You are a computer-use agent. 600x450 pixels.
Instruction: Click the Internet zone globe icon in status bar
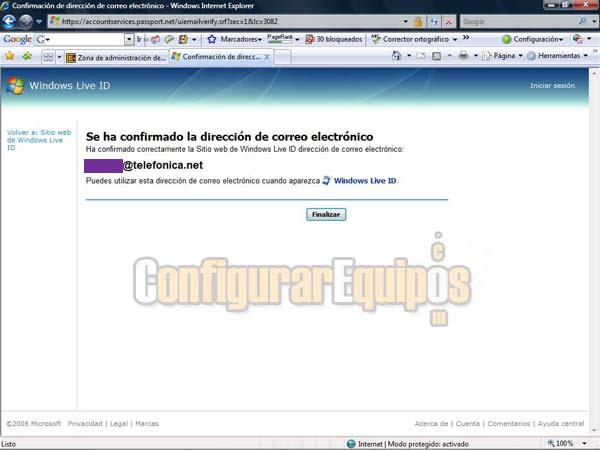351,444
